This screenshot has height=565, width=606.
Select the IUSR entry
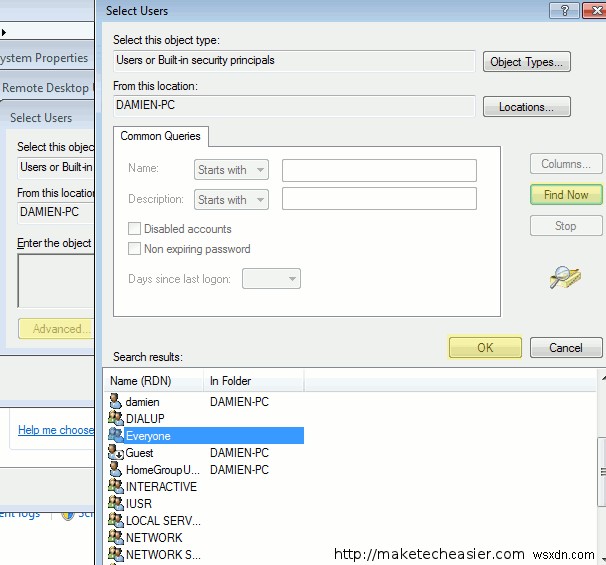(139, 504)
